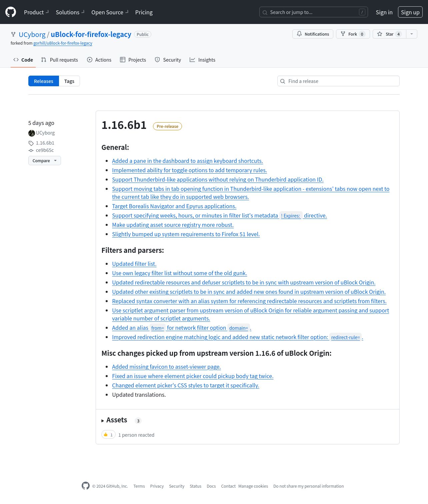Viewport: 428px width, 504px height.
Task: Open own legacy filter list link
Action: point(179,273)
